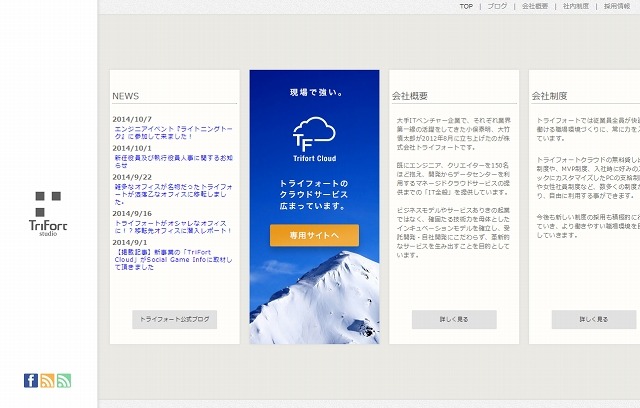The height and width of the screenshot is (408, 640).
Task: Click the 会社制度 card heading
Action: [x=549, y=96]
